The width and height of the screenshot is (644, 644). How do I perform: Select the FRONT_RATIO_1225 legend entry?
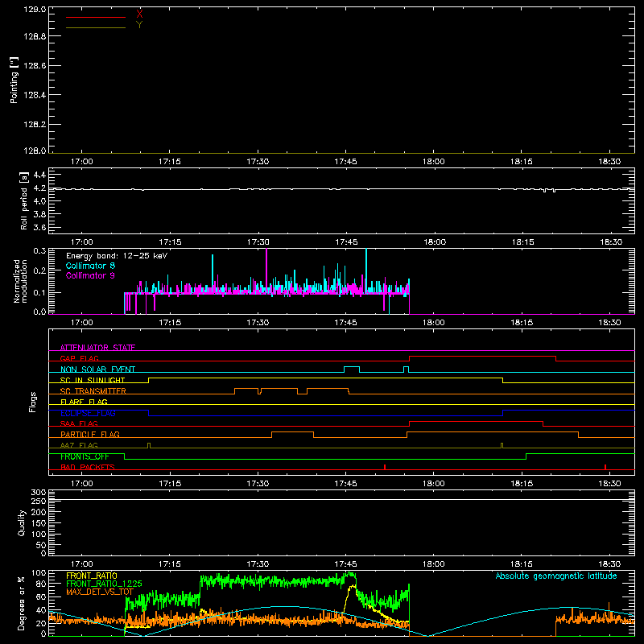click(x=104, y=584)
